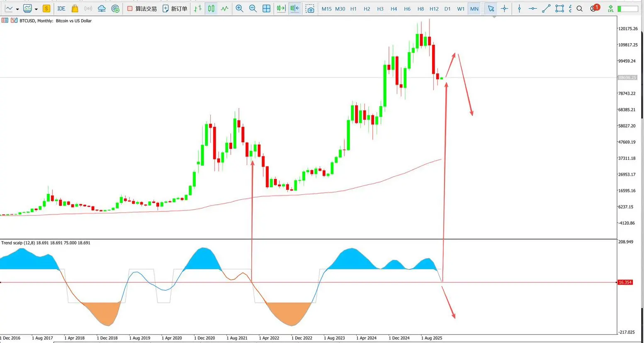
Task: Select the D1 daily timeframe
Action: tap(447, 9)
